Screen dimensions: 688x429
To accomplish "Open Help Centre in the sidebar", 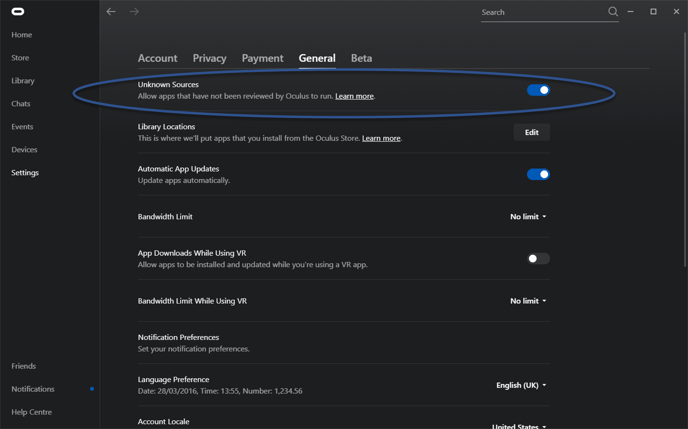I will [x=32, y=412].
